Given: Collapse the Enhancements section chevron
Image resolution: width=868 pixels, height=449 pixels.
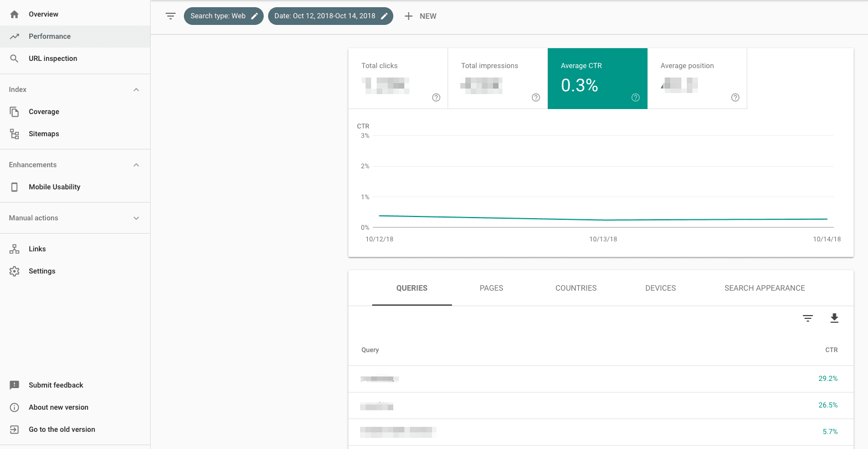Looking at the screenshot, I should tap(136, 165).
